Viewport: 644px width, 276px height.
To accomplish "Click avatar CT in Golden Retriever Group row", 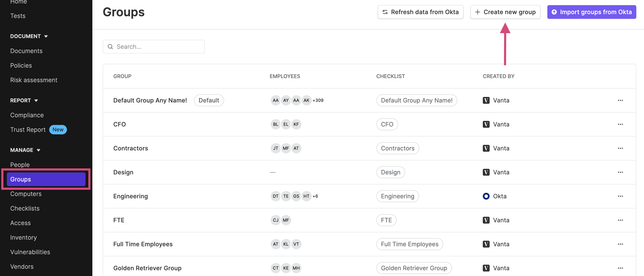I will point(276,268).
